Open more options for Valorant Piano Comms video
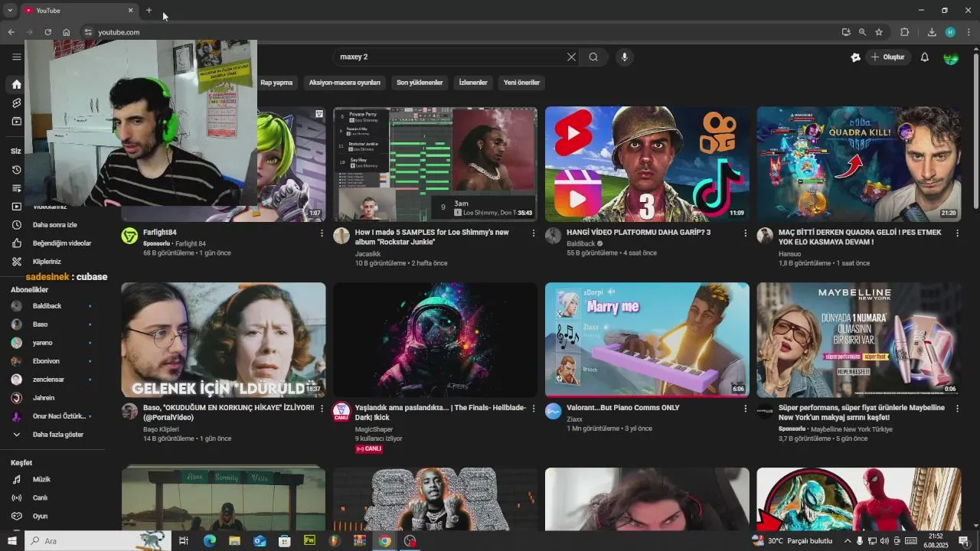The width and height of the screenshot is (980, 551). 745,409
